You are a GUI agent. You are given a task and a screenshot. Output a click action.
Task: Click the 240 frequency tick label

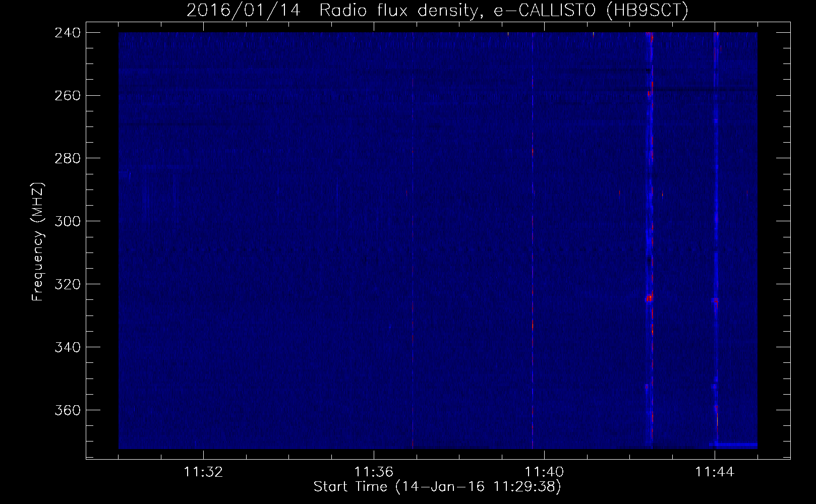tap(68, 33)
